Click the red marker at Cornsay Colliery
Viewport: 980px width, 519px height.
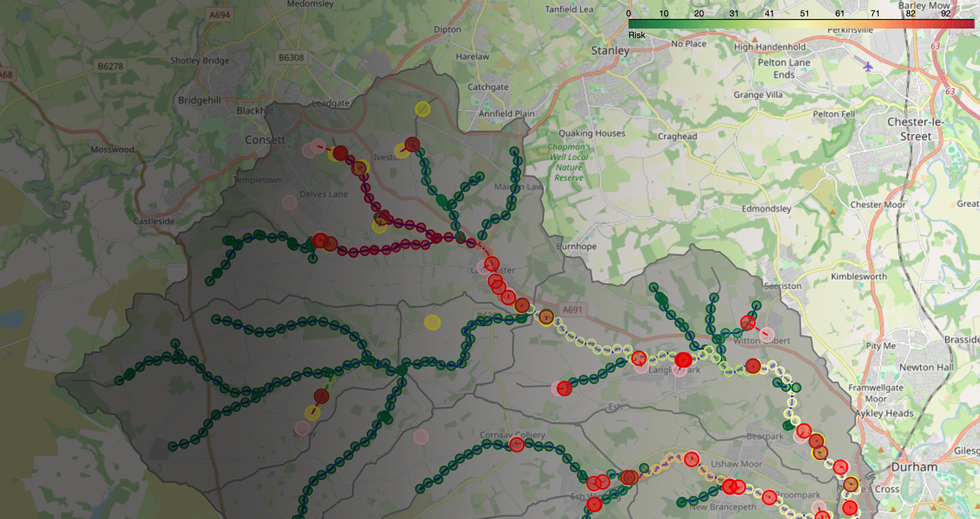pyautogui.click(x=516, y=445)
